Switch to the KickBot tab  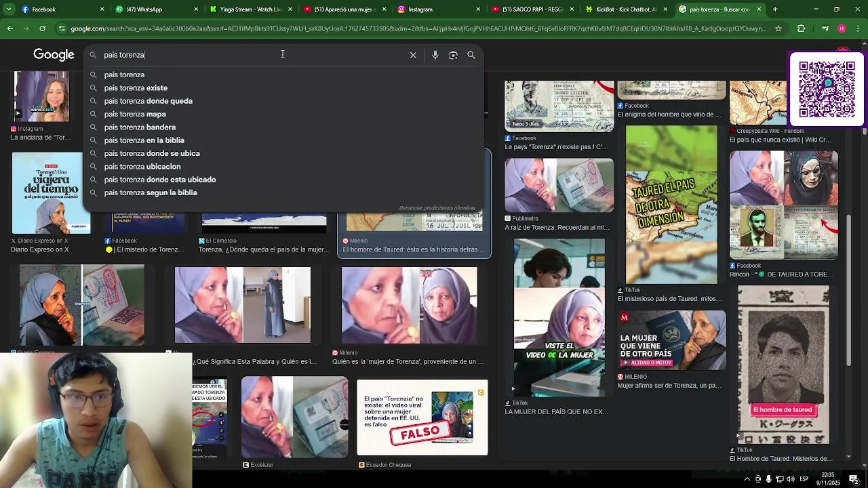coord(625,9)
